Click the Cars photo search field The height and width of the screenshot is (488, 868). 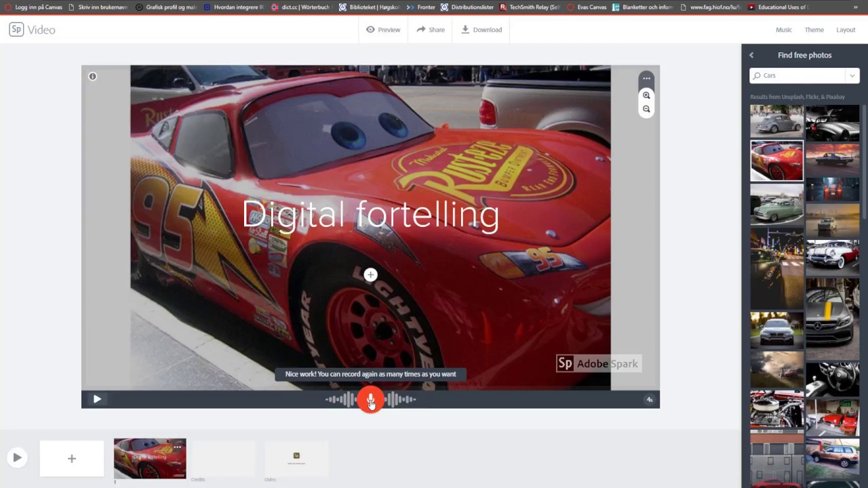tap(797, 75)
